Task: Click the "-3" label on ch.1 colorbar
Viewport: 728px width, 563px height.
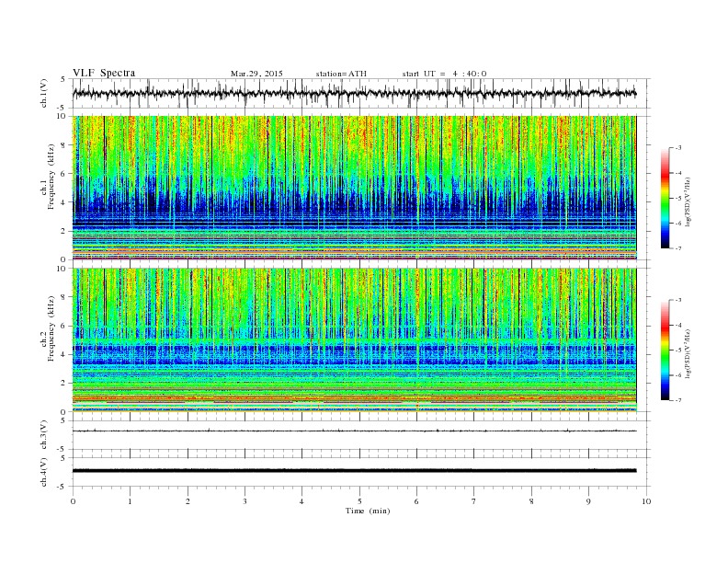Action: [677, 148]
